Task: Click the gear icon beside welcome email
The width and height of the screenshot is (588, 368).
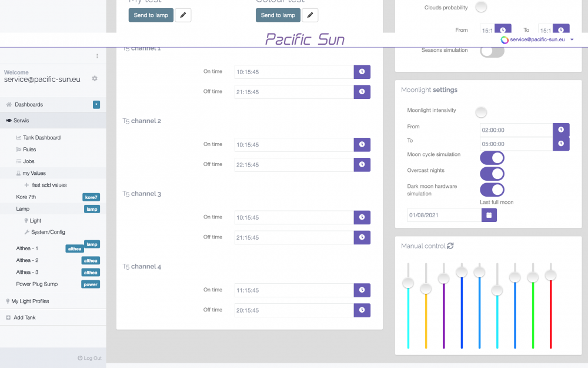Action: click(95, 78)
